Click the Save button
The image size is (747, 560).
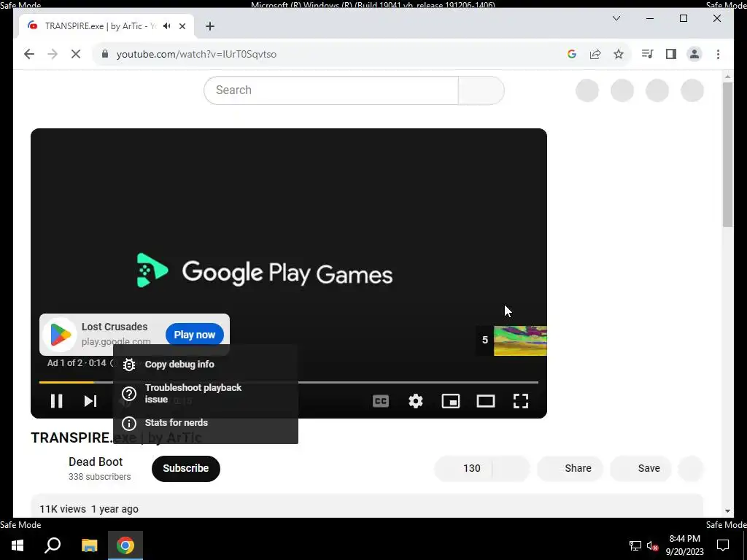640,469
